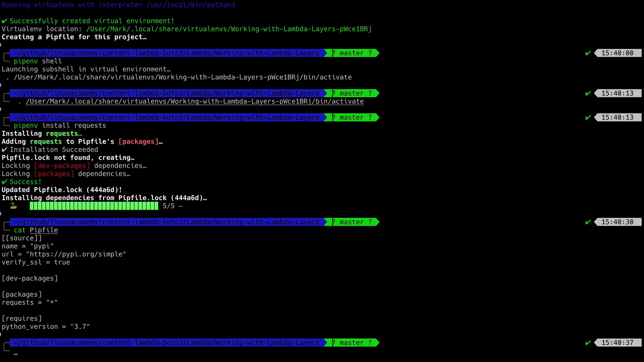Click the checkmark before 'Successfully created virtual environment!'

tap(4, 21)
